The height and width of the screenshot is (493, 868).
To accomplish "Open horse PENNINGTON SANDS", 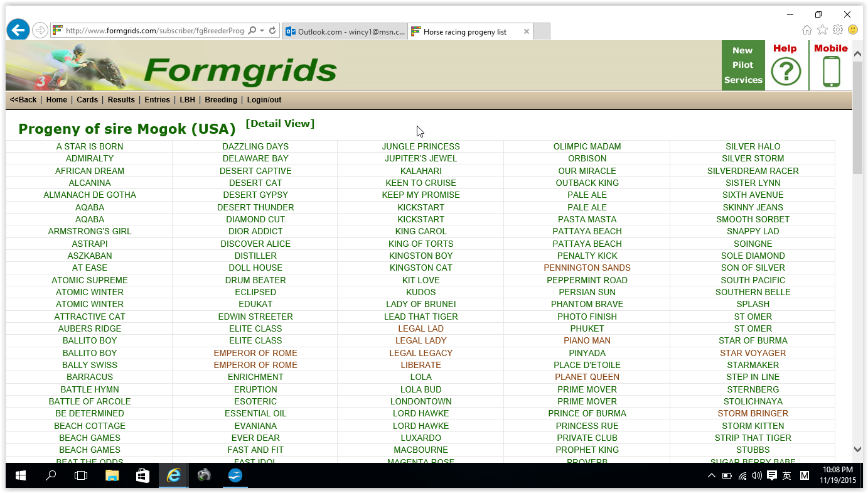I will (x=587, y=268).
